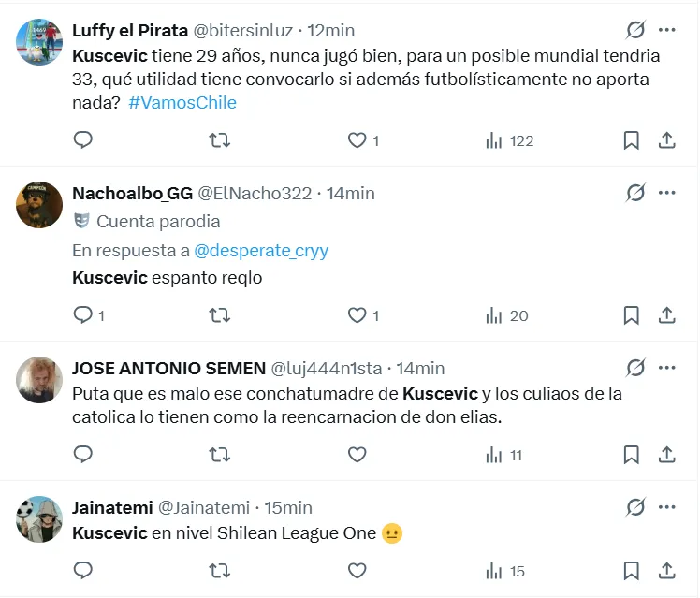Open #VamosChile hashtag link

[182, 103]
